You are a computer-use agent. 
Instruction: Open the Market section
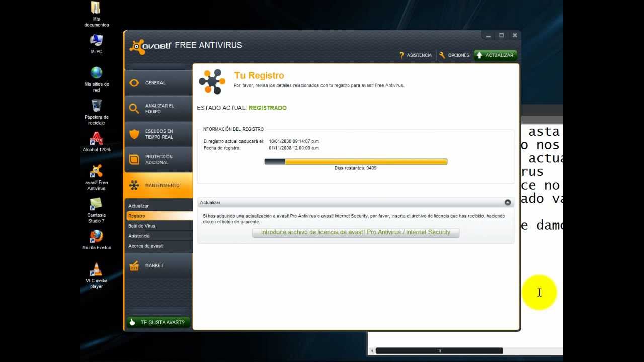158,265
